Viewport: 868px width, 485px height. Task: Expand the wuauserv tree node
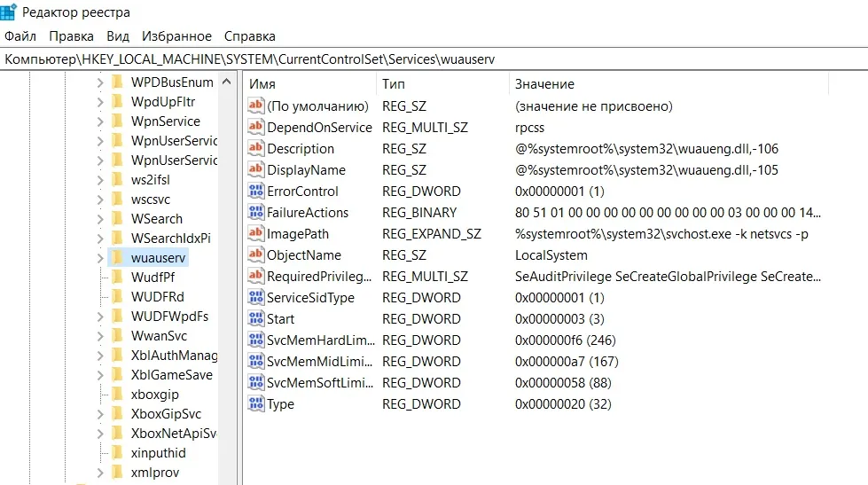[x=100, y=258]
